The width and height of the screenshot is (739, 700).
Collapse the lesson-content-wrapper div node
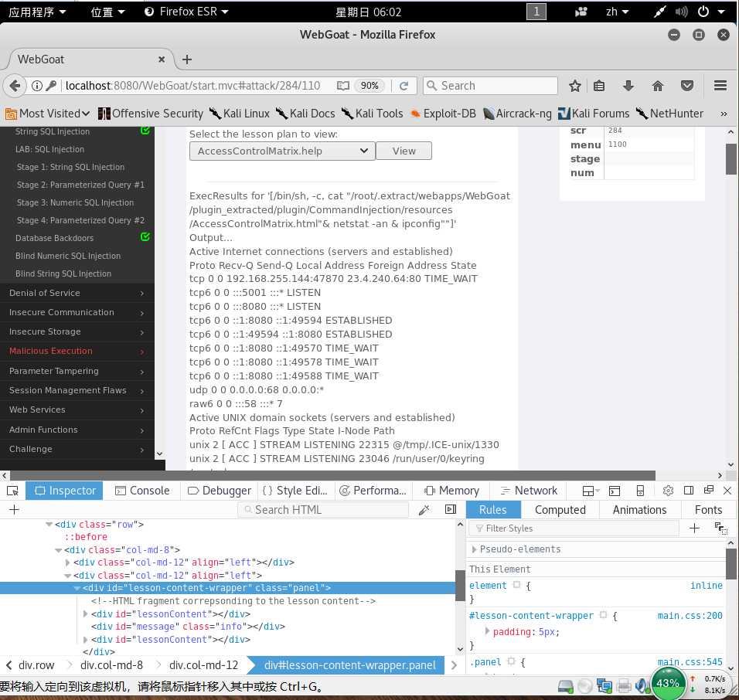pos(77,589)
